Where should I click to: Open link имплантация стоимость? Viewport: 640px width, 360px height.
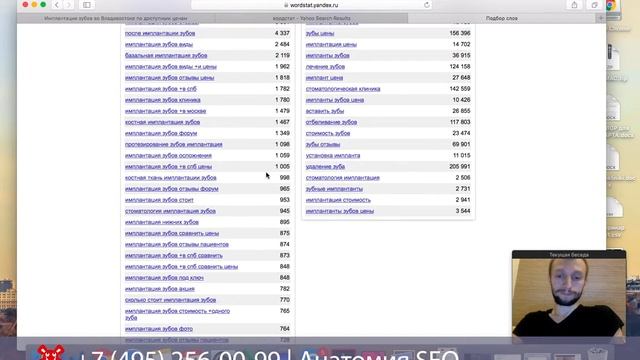(x=338, y=200)
